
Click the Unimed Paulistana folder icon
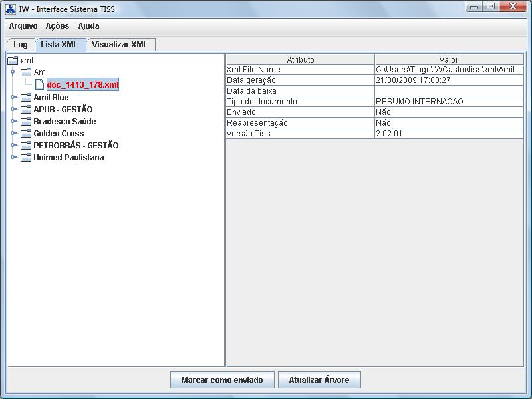[26, 158]
